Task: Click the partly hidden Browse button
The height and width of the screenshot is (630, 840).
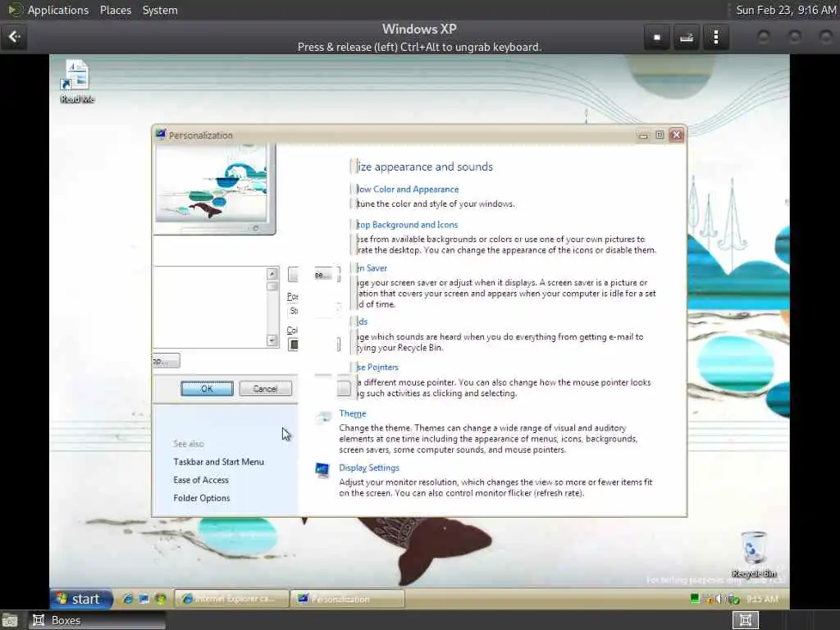Action: click(314, 274)
